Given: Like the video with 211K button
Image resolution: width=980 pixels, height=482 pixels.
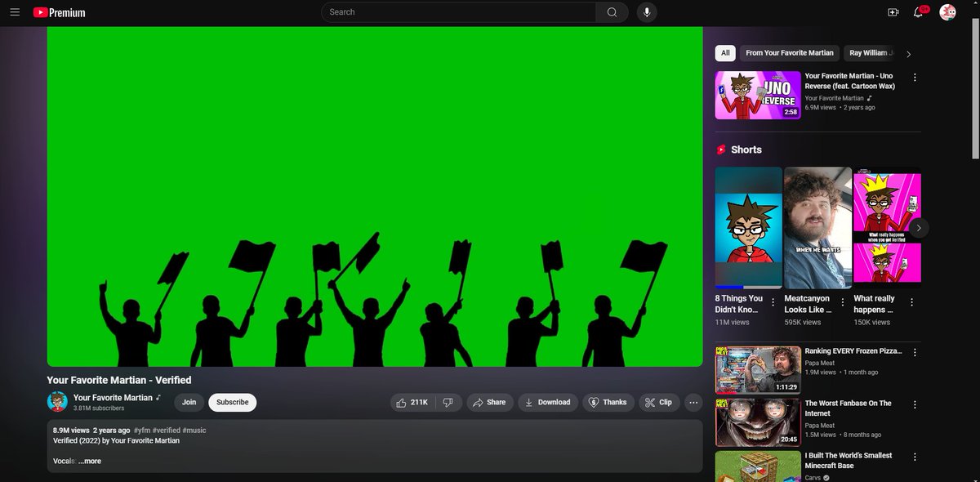Looking at the screenshot, I should (412, 402).
